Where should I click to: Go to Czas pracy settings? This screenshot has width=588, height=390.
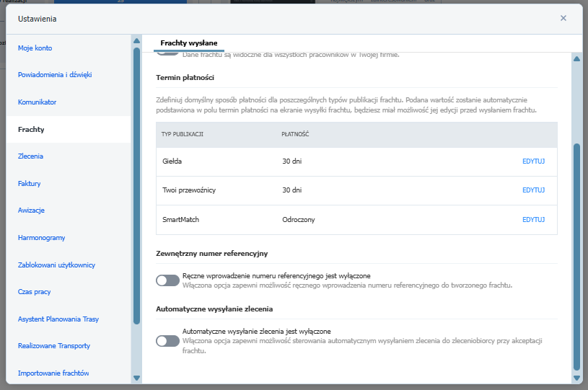(x=34, y=292)
